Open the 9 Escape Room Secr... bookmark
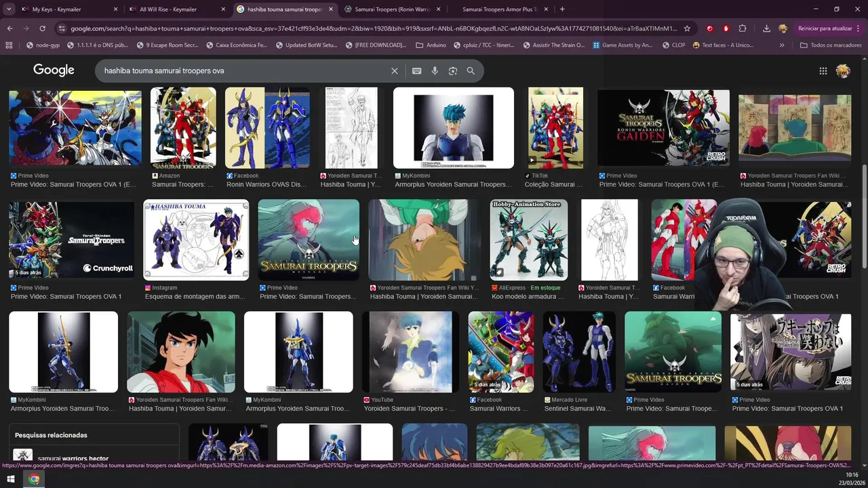 [x=167, y=45]
